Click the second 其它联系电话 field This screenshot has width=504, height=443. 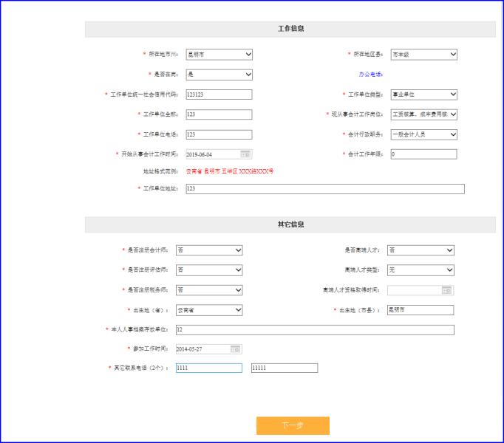point(285,368)
